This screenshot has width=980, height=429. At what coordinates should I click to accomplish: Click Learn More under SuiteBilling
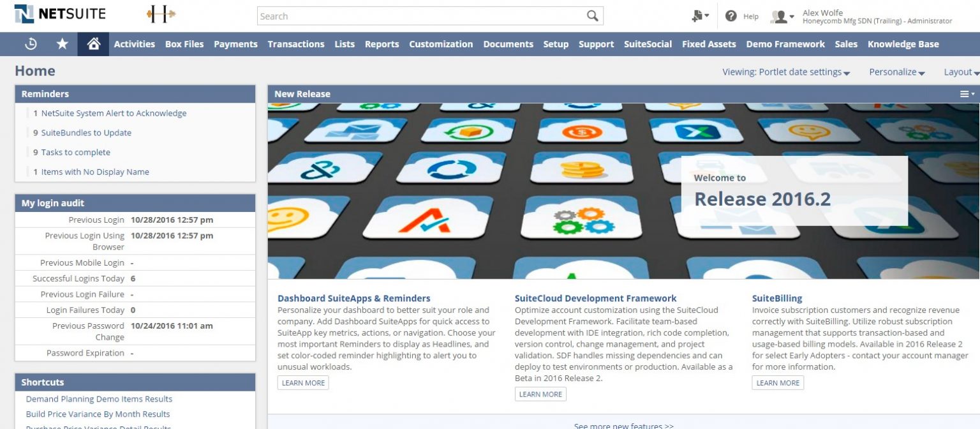[778, 383]
